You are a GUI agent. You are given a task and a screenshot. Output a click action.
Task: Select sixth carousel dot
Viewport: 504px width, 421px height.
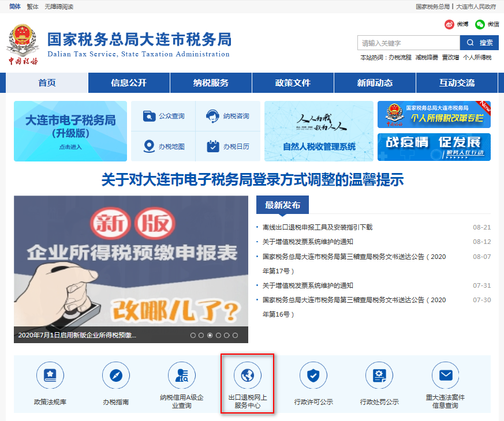[236, 335]
